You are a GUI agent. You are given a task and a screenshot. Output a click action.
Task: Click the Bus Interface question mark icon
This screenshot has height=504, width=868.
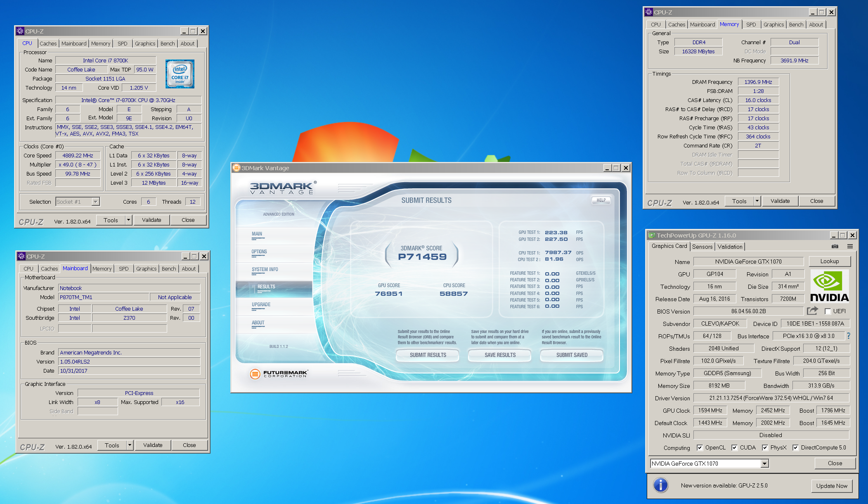point(849,336)
